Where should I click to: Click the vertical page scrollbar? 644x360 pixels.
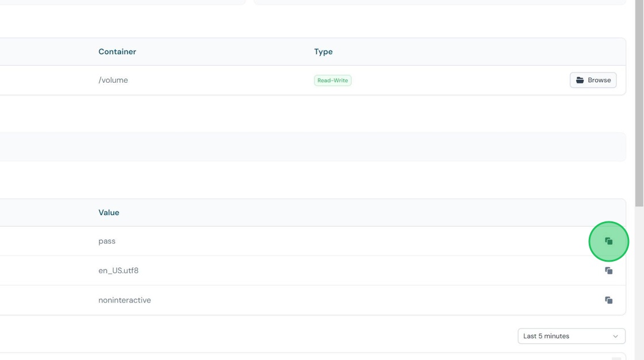(639, 103)
